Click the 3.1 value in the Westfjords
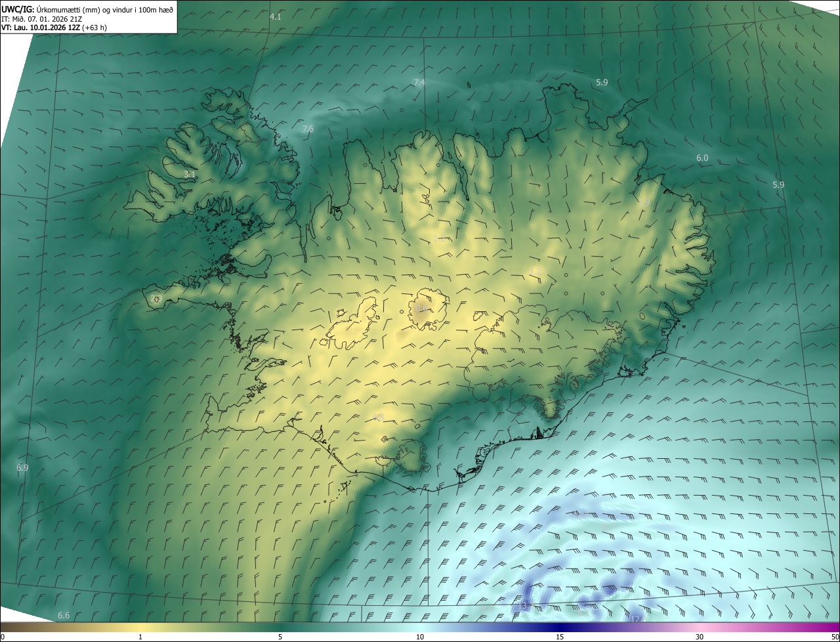 pyautogui.click(x=189, y=175)
